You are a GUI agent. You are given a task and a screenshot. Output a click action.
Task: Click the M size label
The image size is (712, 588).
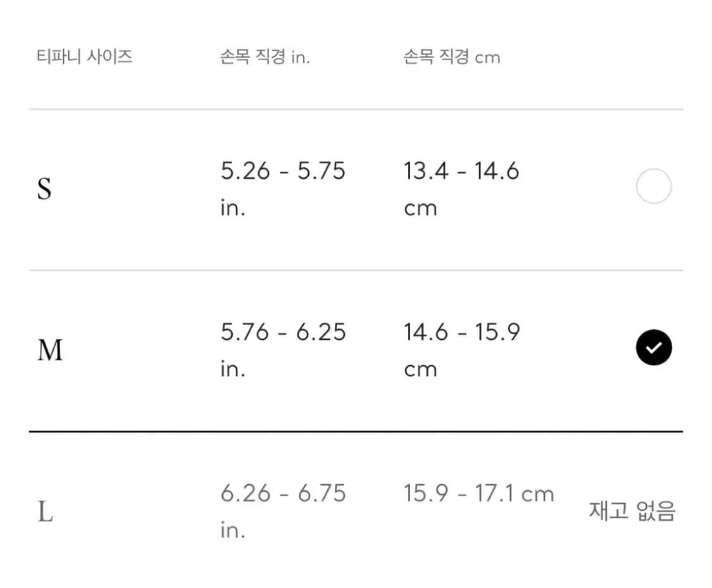coord(51,349)
